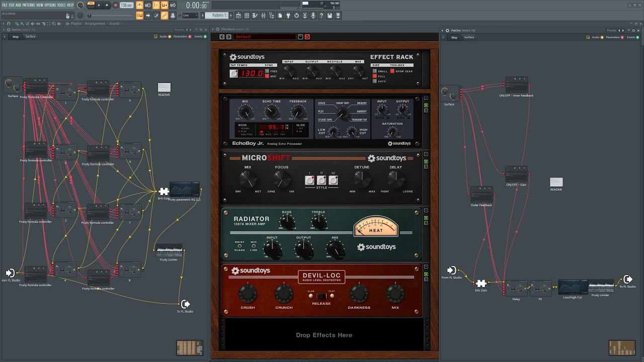This screenshot has height=362, width=644.
Task: Click the Tap Tempo button
Action: coord(233,73)
